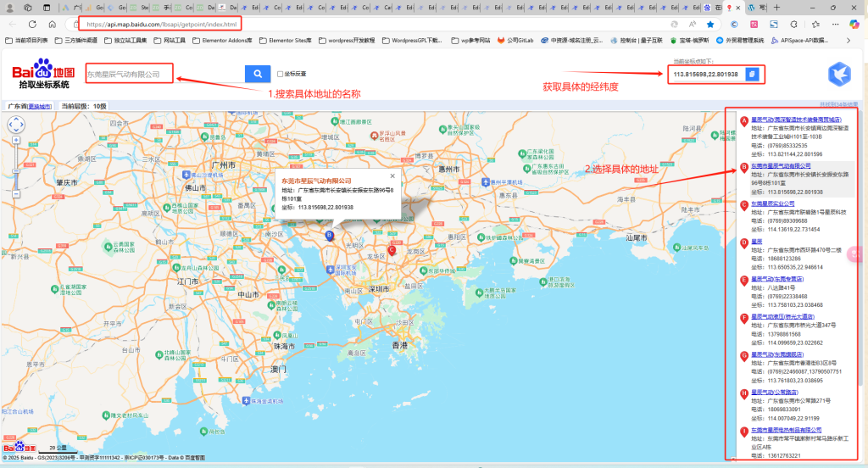868x468 pixels.
Task: Open the 独立站工具集 bookmarks folder
Action: [x=125, y=41]
